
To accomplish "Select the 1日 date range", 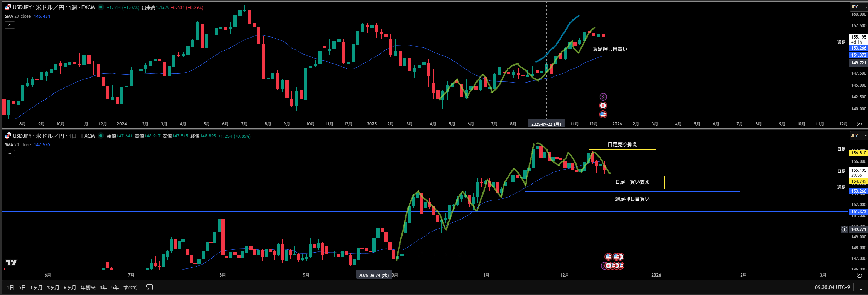I will pyautogui.click(x=10, y=288).
